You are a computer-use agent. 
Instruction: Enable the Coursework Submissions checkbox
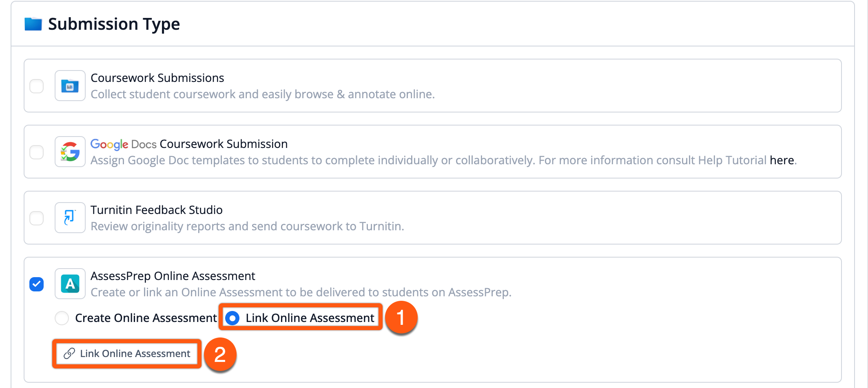[x=37, y=86]
